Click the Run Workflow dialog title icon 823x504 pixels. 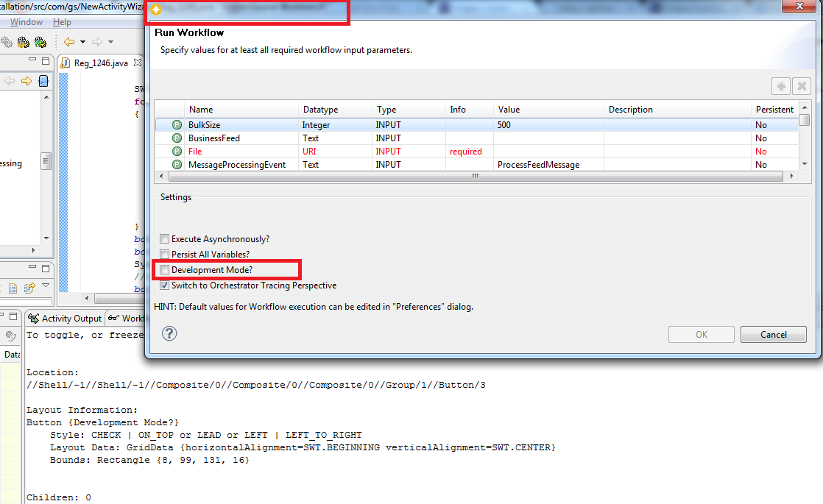tap(156, 10)
